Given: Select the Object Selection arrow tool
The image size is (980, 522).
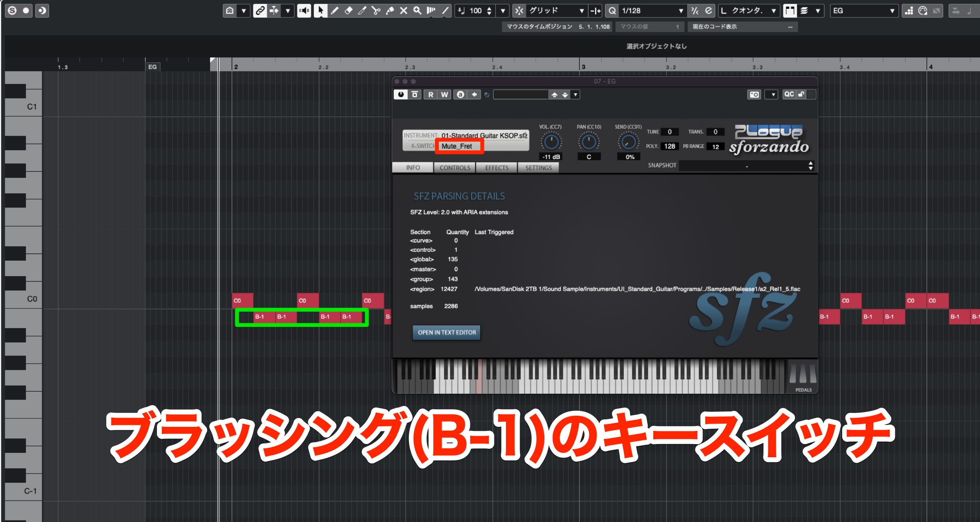Looking at the screenshot, I should click(320, 11).
